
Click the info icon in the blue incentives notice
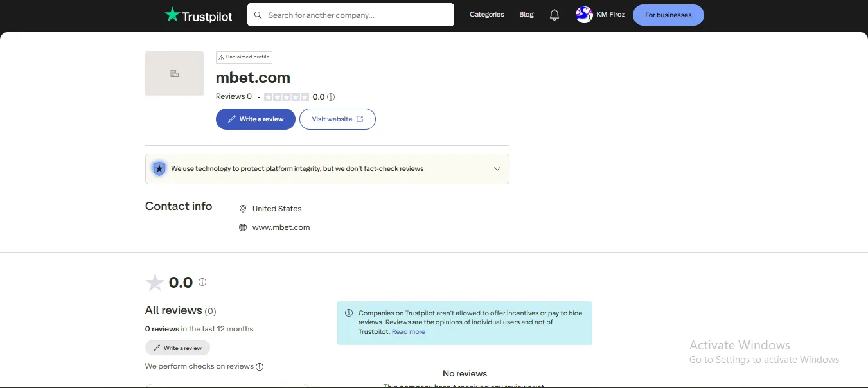click(349, 313)
